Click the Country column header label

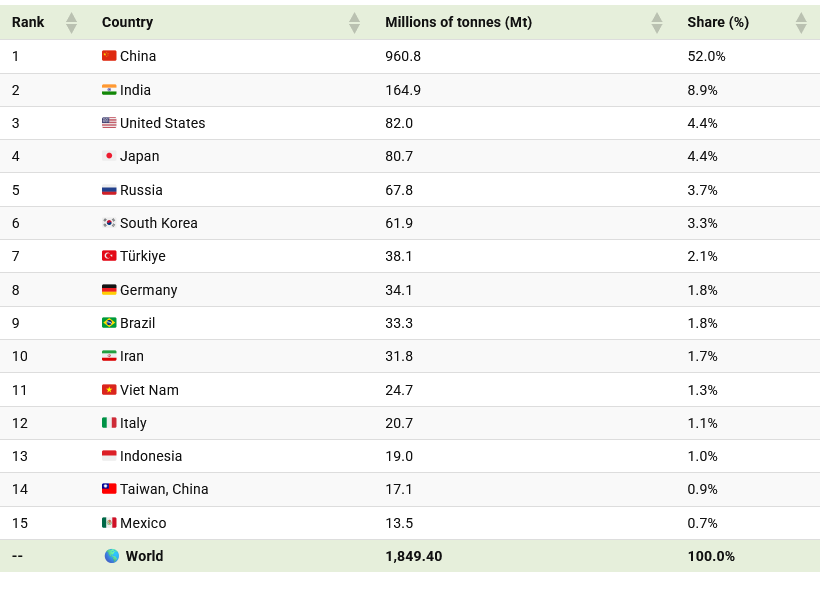128,22
